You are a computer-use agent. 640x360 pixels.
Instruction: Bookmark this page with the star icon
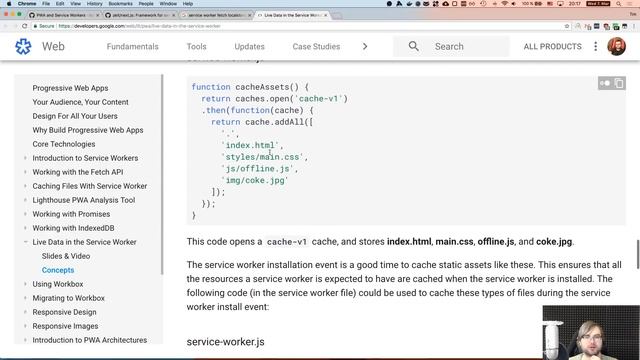tap(567, 26)
